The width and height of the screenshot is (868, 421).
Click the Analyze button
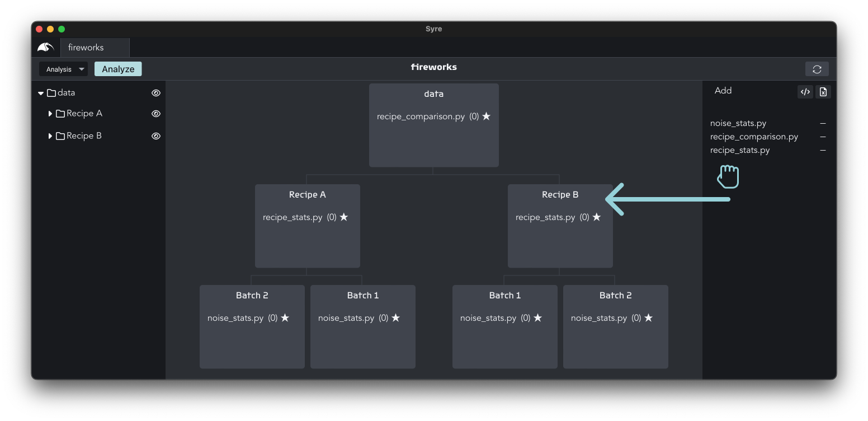click(x=118, y=69)
